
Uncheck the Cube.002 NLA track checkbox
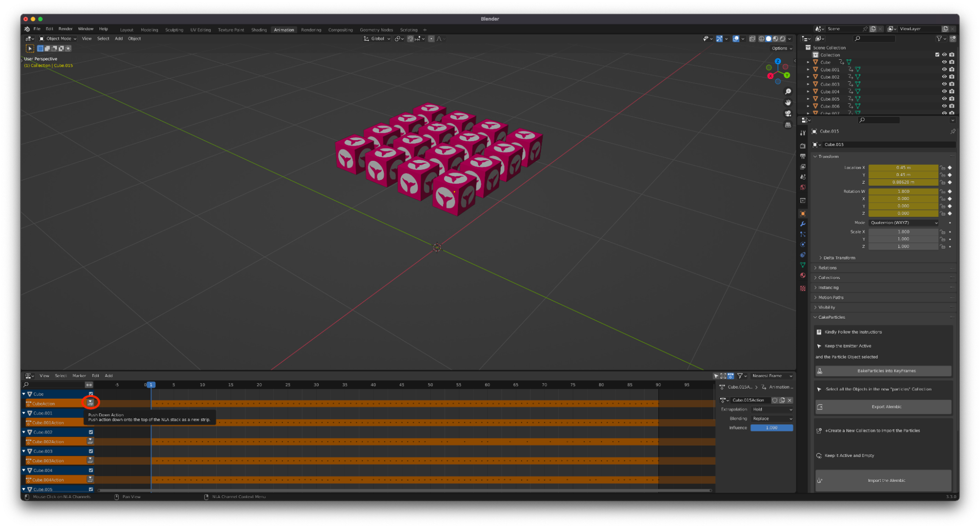pyautogui.click(x=91, y=432)
